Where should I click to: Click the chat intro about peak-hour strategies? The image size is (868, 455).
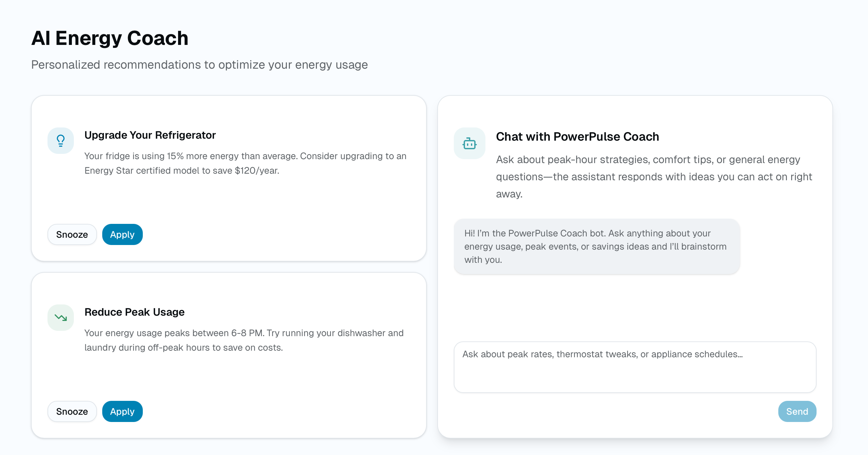(654, 176)
